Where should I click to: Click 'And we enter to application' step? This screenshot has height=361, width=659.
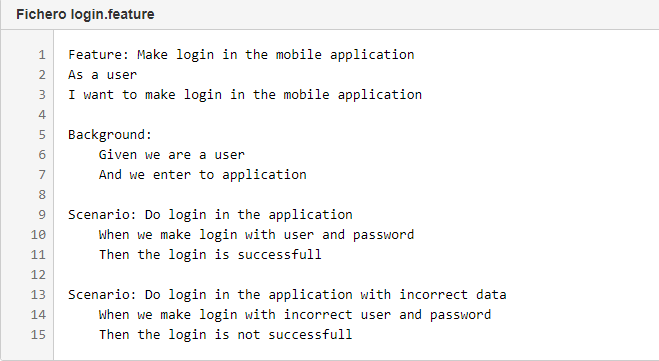pyautogui.click(x=203, y=175)
